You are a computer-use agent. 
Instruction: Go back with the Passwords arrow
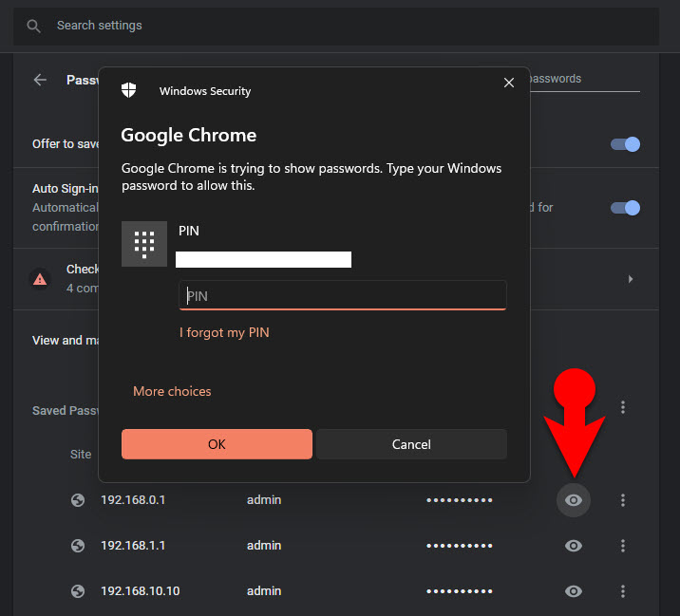click(x=40, y=80)
